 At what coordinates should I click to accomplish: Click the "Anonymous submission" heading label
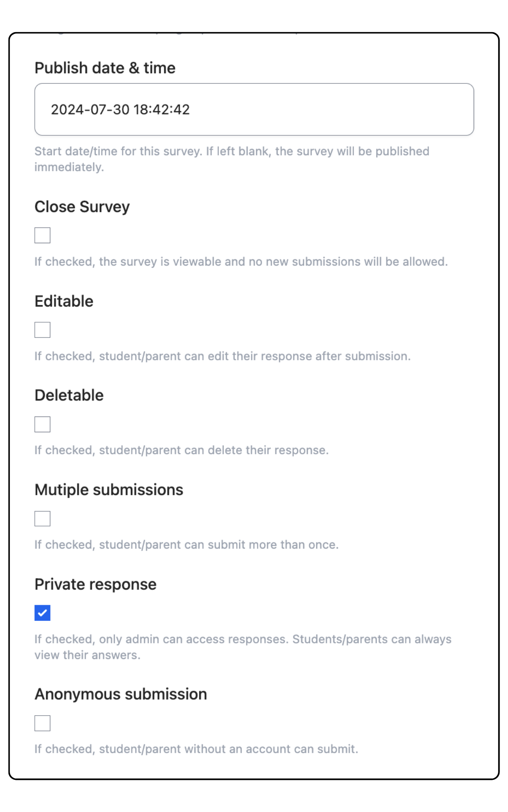click(121, 694)
